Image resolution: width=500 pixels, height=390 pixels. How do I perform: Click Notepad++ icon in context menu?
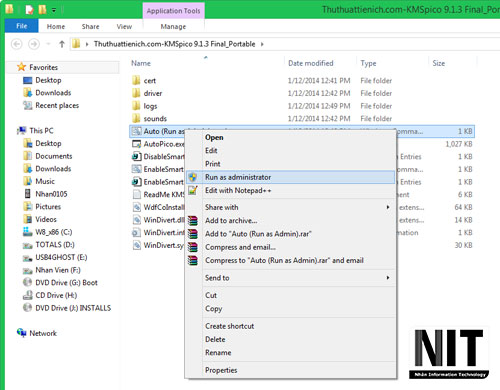coord(193,190)
